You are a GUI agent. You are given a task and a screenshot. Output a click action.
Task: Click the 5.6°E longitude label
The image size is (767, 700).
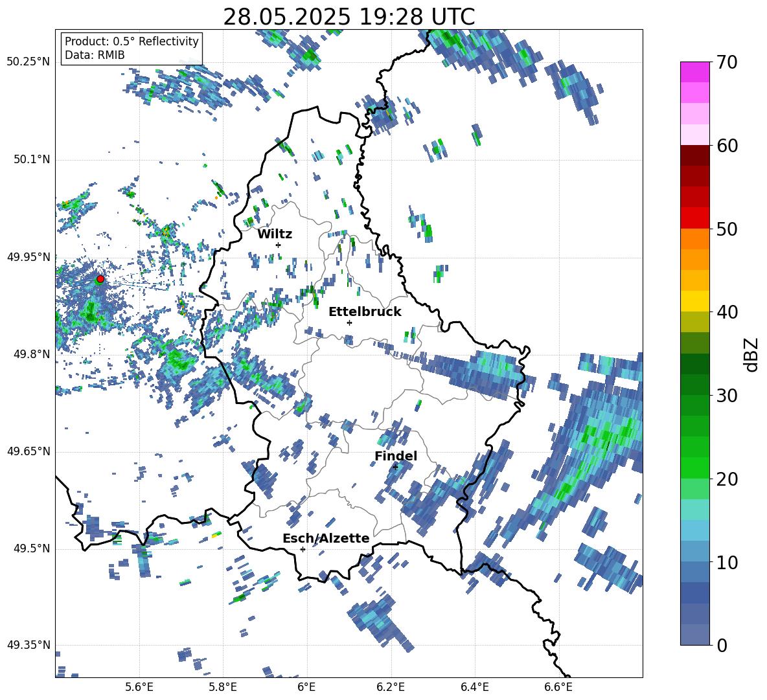click(x=139, y=687)
